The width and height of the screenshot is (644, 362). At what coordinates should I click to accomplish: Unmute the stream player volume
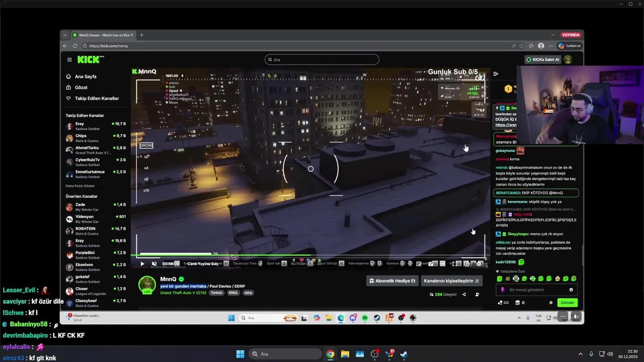click(x=154, y=263)
